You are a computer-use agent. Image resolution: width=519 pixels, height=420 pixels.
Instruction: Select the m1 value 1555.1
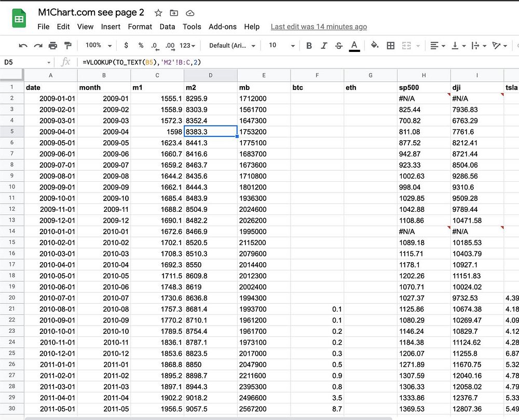click(157, 98)
